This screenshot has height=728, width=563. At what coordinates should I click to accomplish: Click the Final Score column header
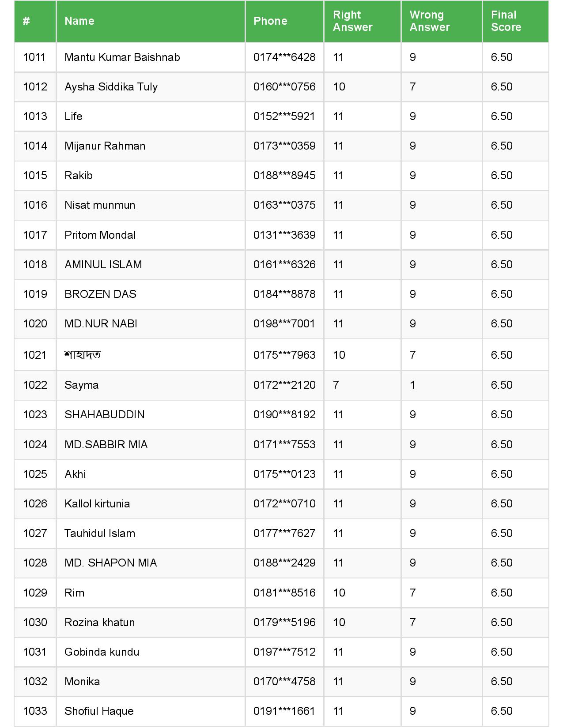point(506,21)
